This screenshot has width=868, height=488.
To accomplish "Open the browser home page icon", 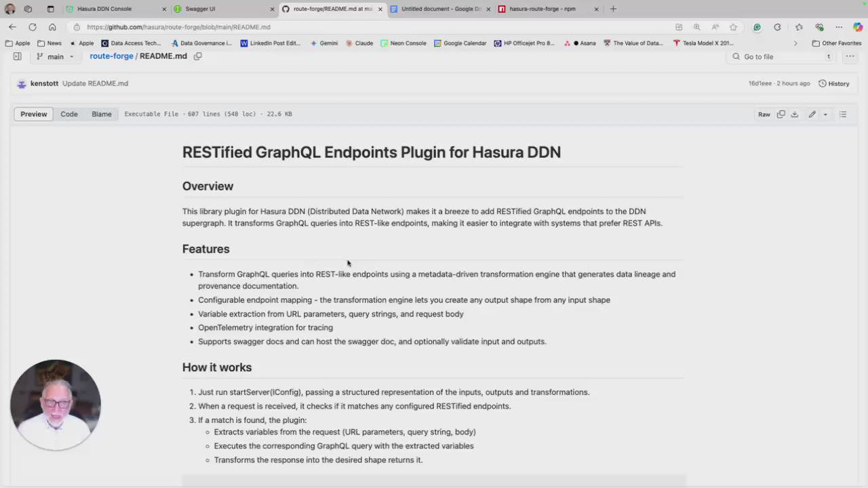I will tap(52, 27).
